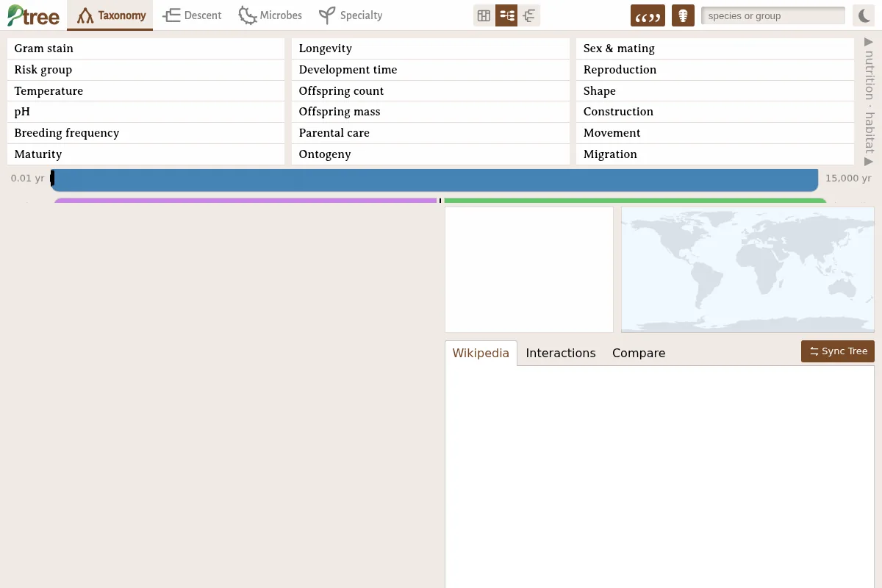The width and height of the screenshot is (882, 588).
Task: Toggle dark mode with moon icon
Action: click(864, 15)
